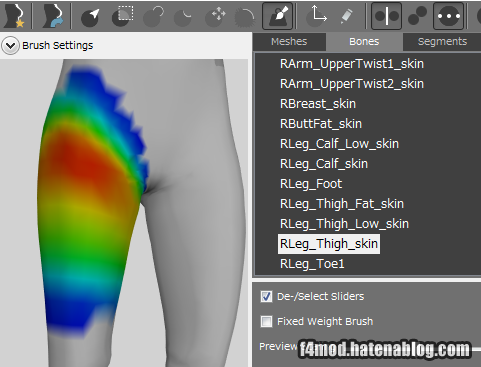Click the New Project toolbar icon
The height and width of the screenshot is (367, 481).
coord(15,16)
